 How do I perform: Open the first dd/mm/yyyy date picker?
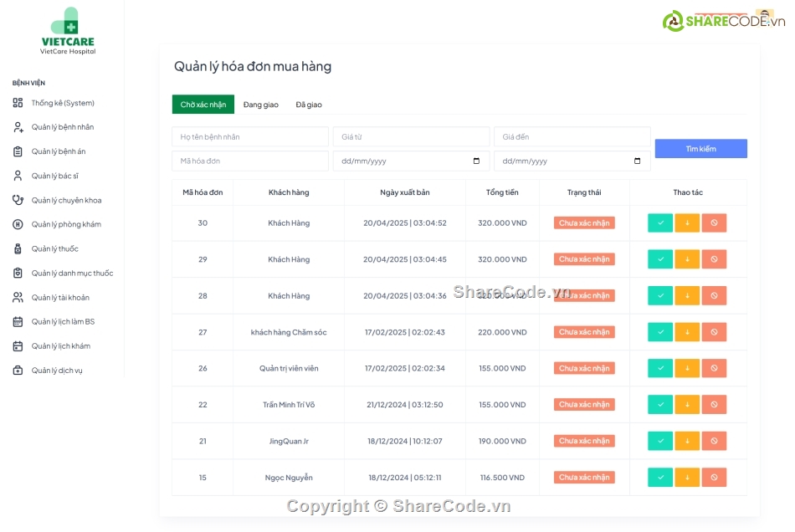tap(476, 161)
